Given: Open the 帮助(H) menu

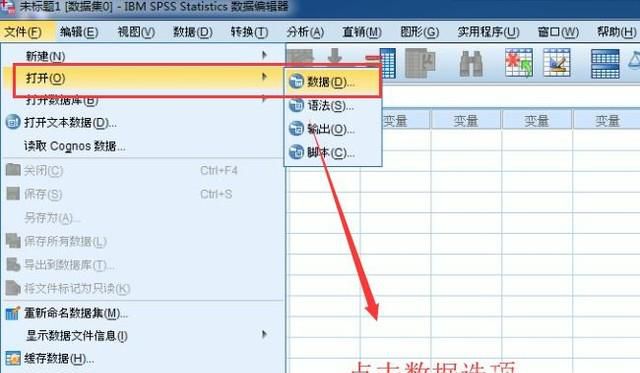Looking at the screenshot, I should (616, 32).
